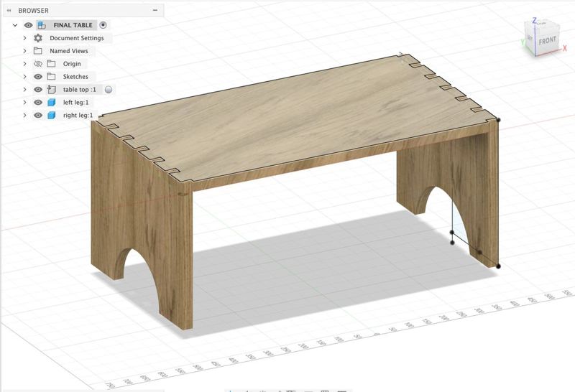Image resolution: width=575 pixels, height=392 pixels.
Task: Select the left side face of the ViewCube
Action: click(530, 39)
